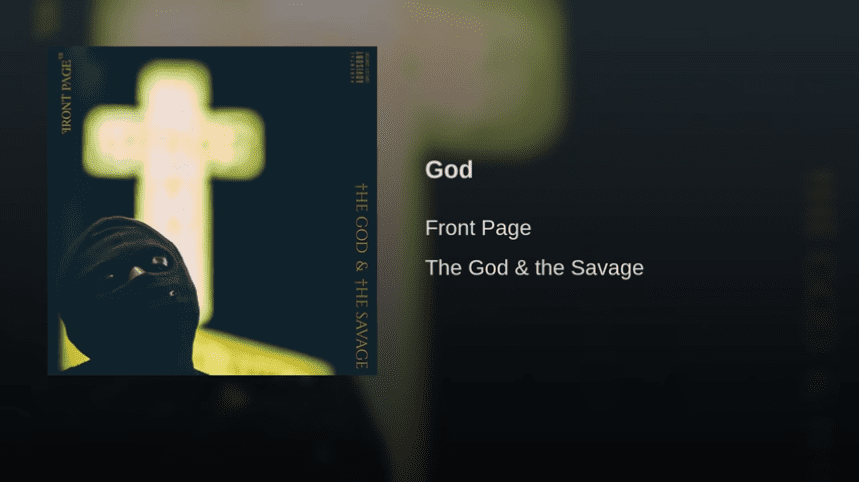Click the masked figure on the cover
The height and width of the screenshot is (482, 859).
(x=129, y=296)
